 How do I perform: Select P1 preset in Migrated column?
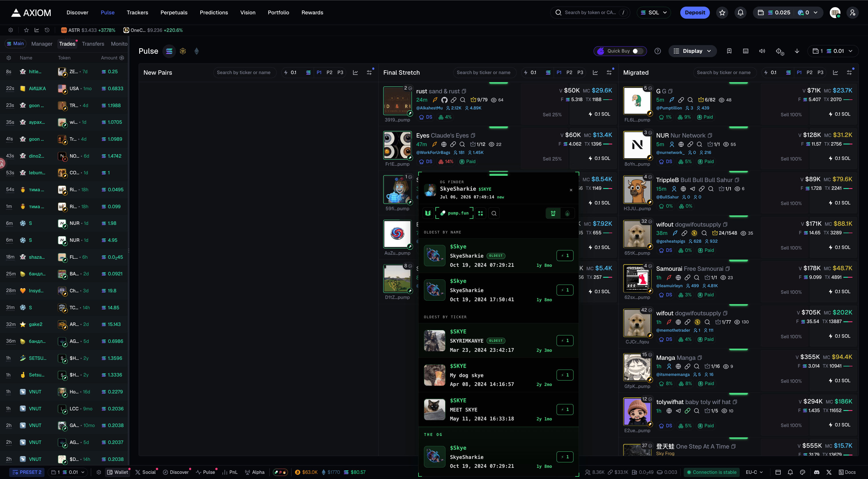pos(799,72)
